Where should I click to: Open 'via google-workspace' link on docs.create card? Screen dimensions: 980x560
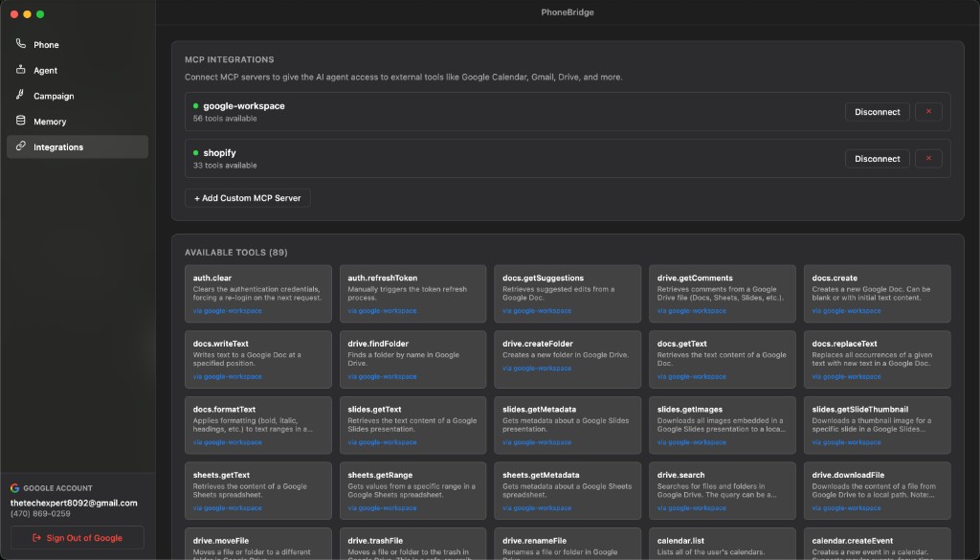846,310
